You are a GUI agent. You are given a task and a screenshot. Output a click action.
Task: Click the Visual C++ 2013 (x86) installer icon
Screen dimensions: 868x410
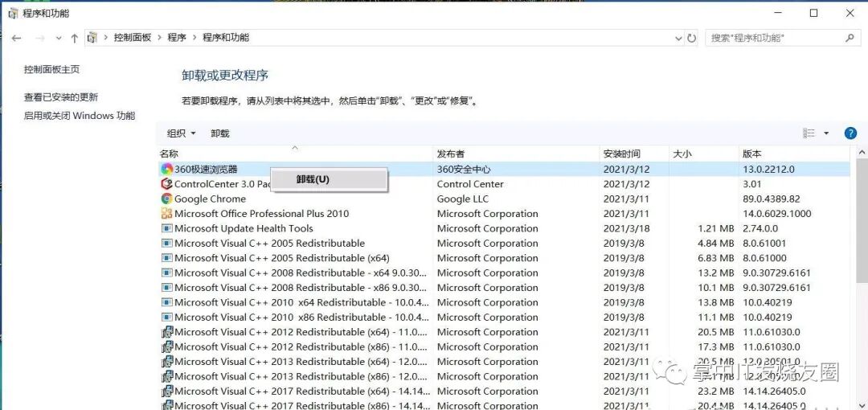point(166,376)
